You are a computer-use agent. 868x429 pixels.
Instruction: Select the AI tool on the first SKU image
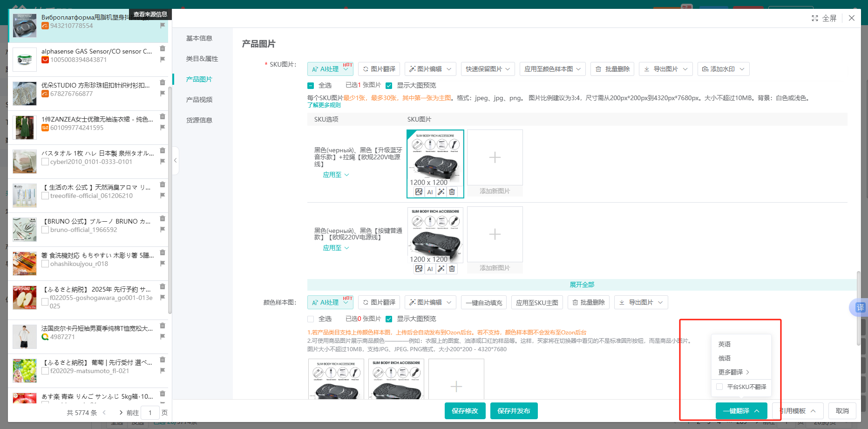430,191
